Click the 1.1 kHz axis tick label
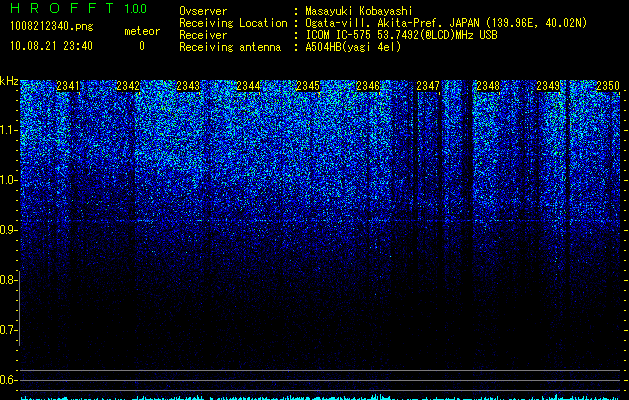This screenshot has width=629, height=400. pos(8,130)
